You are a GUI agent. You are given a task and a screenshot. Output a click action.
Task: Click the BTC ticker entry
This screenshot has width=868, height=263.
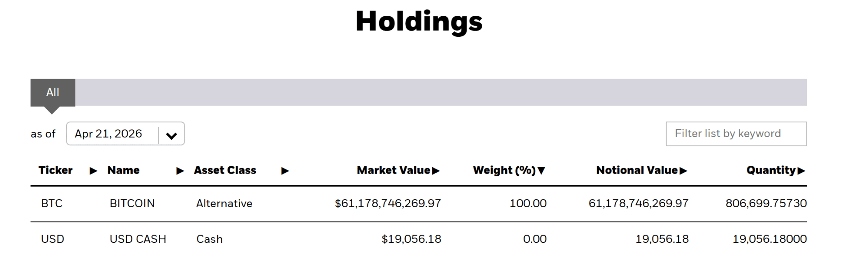pyautogui.click(x=52, y=203)
